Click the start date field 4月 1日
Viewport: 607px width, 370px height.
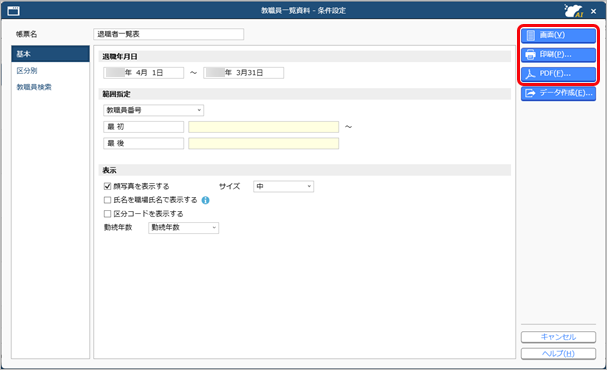(143, 73)
